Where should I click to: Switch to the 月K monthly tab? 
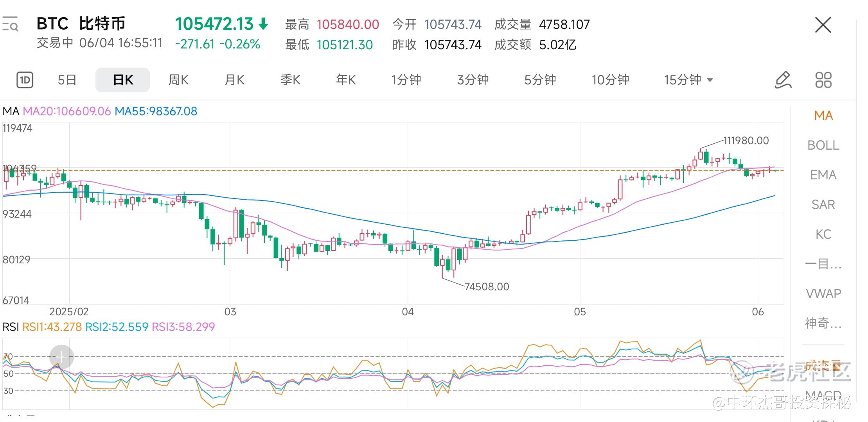234,80
